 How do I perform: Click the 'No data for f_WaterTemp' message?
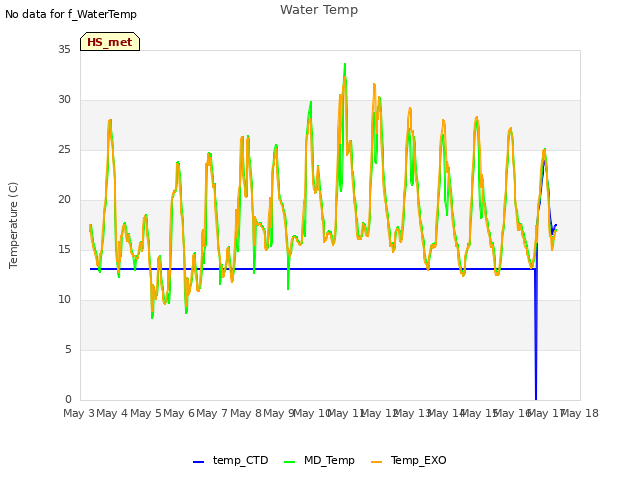71,14
